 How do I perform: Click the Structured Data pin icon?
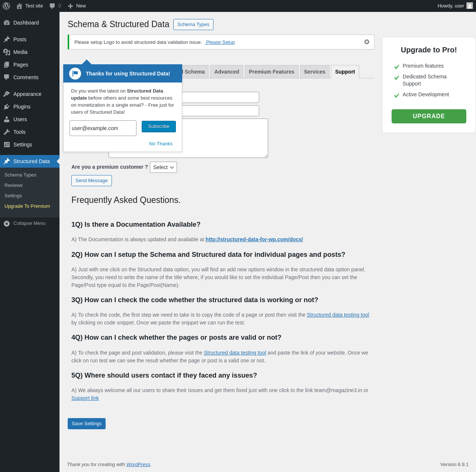7,161
